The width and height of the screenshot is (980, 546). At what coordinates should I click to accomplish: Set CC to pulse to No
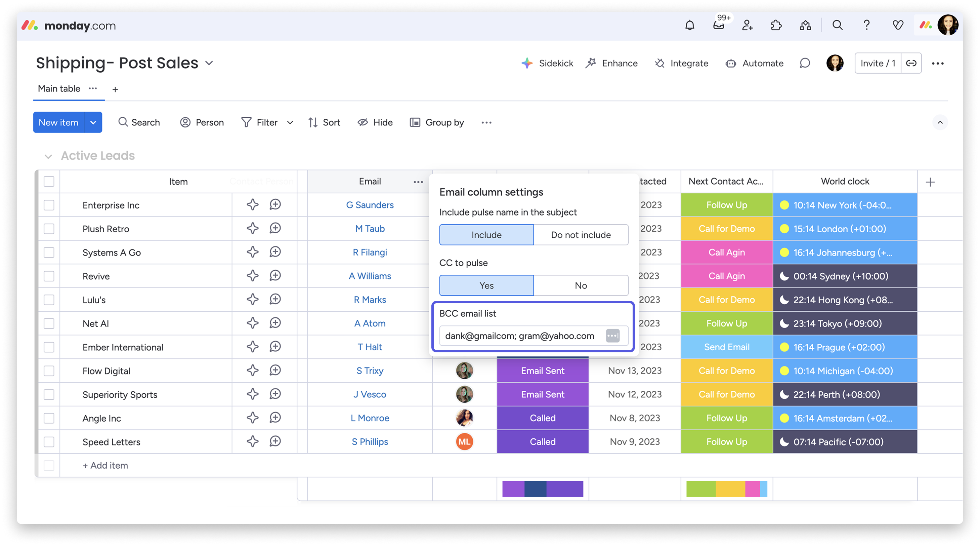pos(581,285)
